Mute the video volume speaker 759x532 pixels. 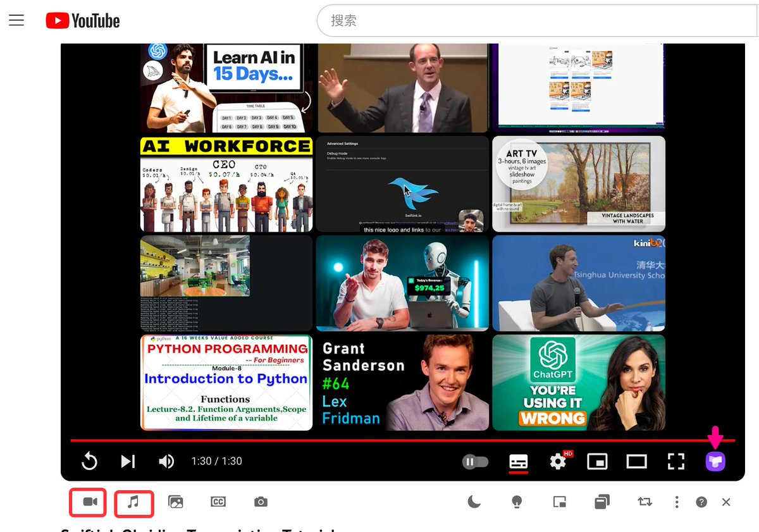166,461
